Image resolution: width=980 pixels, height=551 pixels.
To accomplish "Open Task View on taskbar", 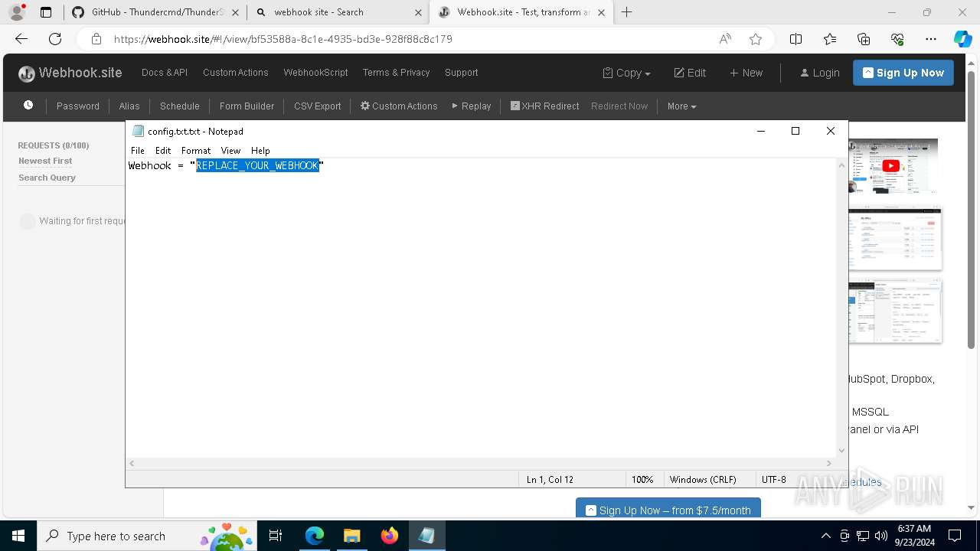I will pyautogui.click(x=276, y=536).
